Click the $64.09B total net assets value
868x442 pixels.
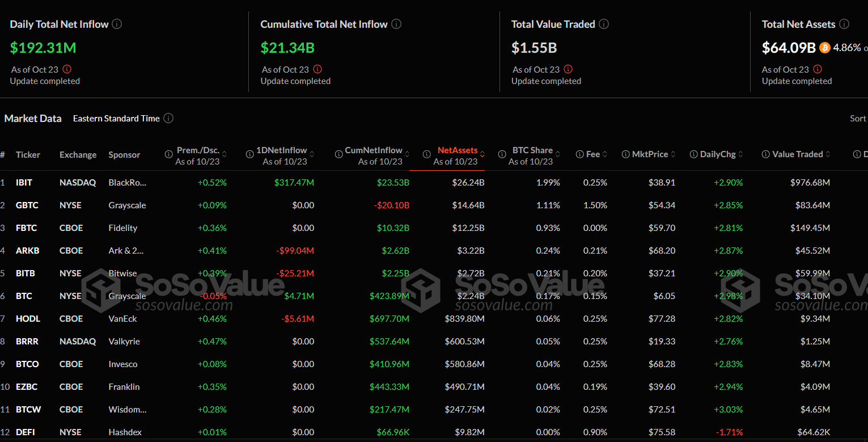coord(789,48)
